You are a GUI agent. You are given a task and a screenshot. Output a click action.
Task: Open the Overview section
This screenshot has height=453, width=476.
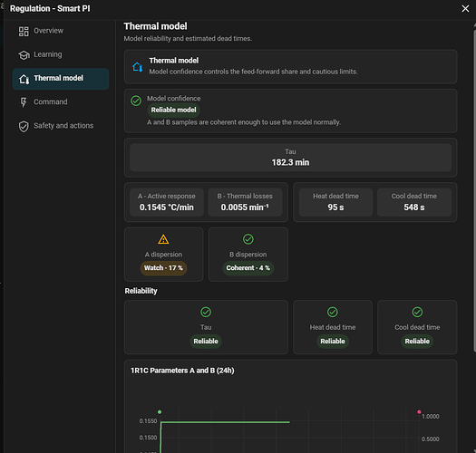coord(61,31)
